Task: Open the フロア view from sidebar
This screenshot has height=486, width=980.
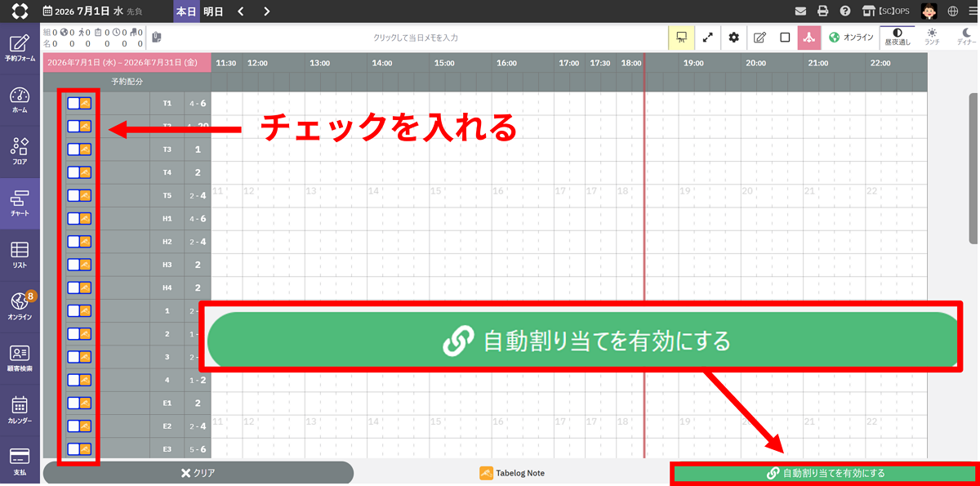Action: click(x=20, y=152)
